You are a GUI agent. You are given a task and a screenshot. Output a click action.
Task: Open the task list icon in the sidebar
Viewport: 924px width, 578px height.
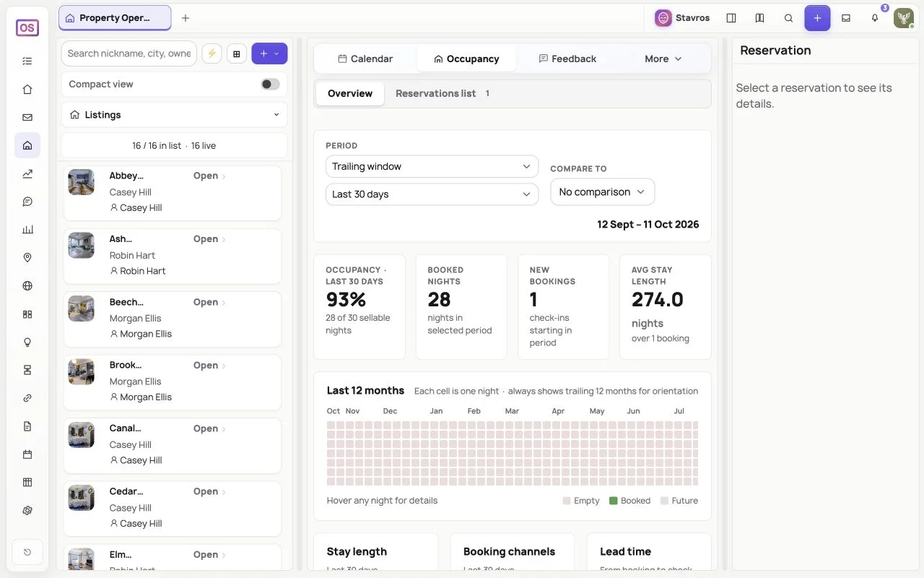click(27, 61)
